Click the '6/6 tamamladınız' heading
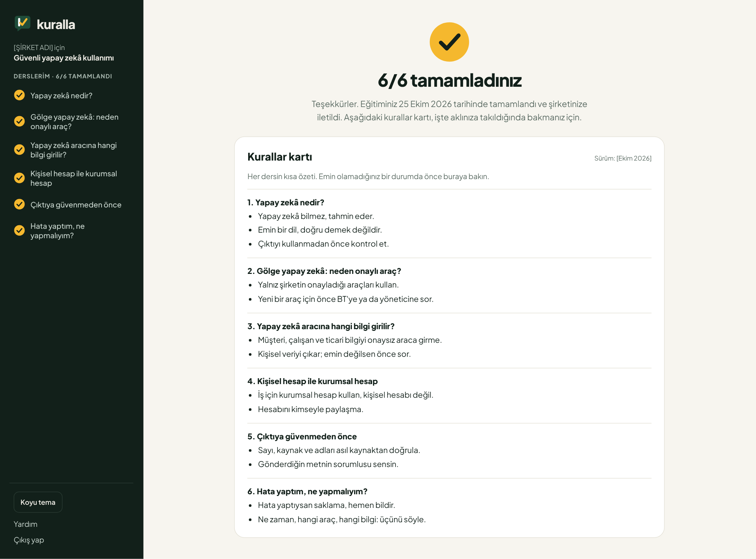The width and height of the screenshot is (756, 559). coord(449,80)
